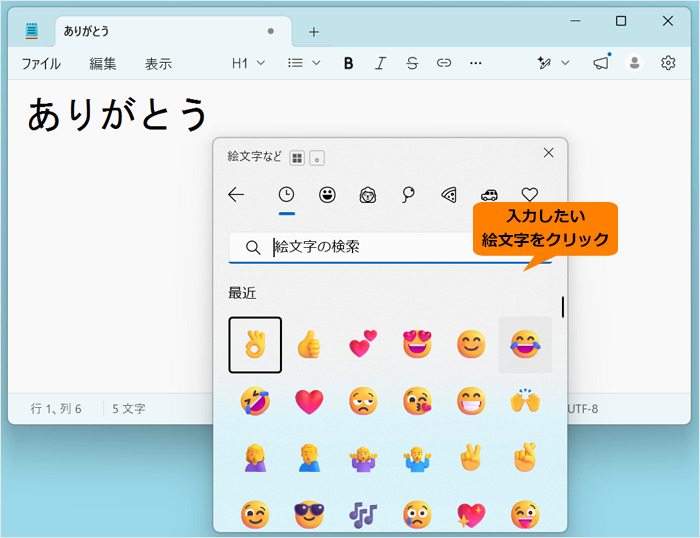Click the emoji search field
This screenshot has height=538, width=700.
pos(391,247)
